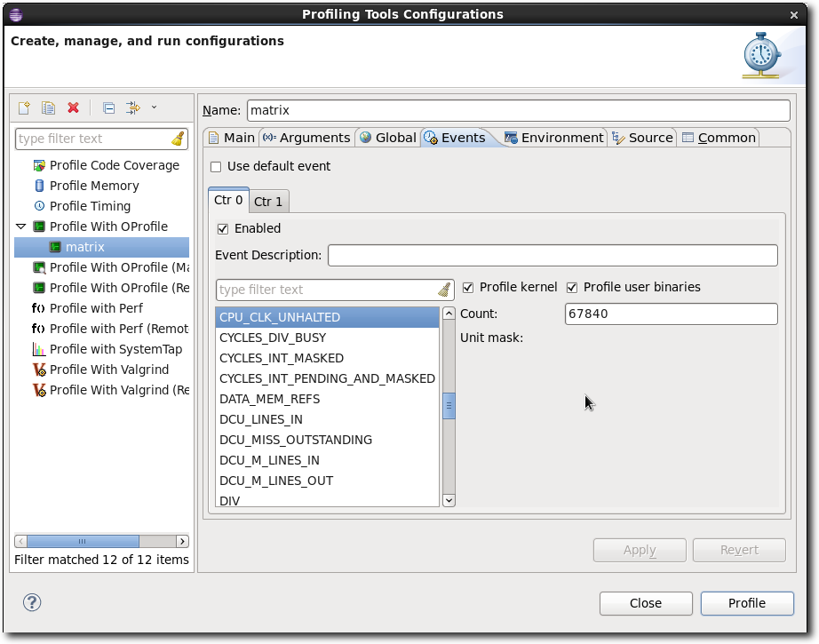819x644 pixels.
Task: Click the Profile button
Action: pyautogui.click(x=746, y=603)
